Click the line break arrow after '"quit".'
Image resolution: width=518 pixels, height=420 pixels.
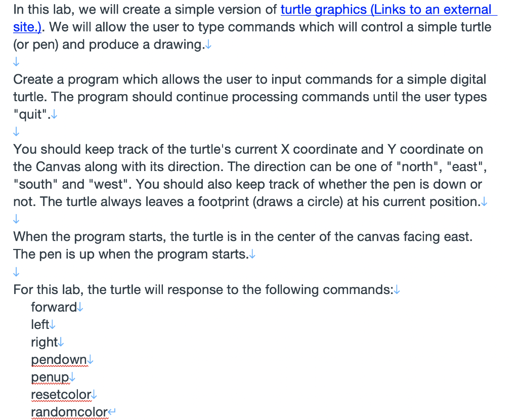click(x=54, y=115)
